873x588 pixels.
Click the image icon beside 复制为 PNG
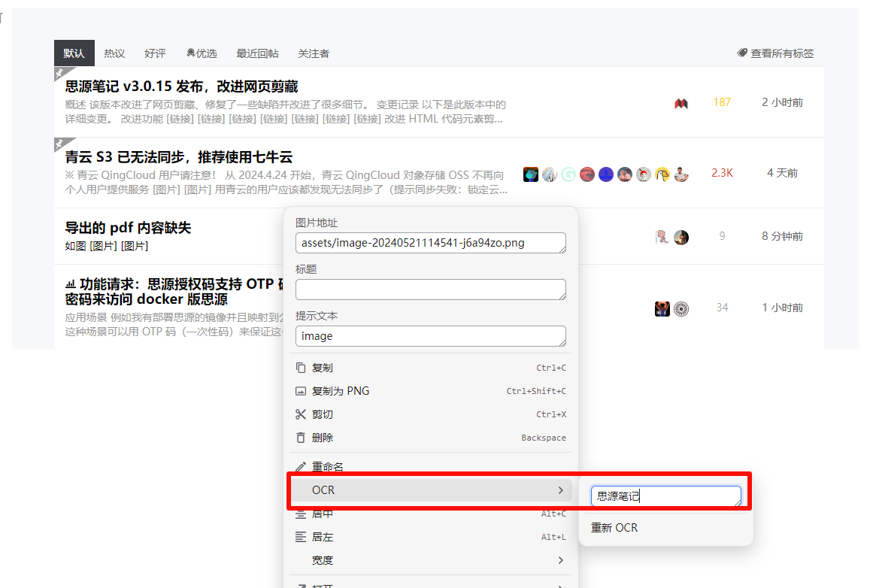(301, 391)
